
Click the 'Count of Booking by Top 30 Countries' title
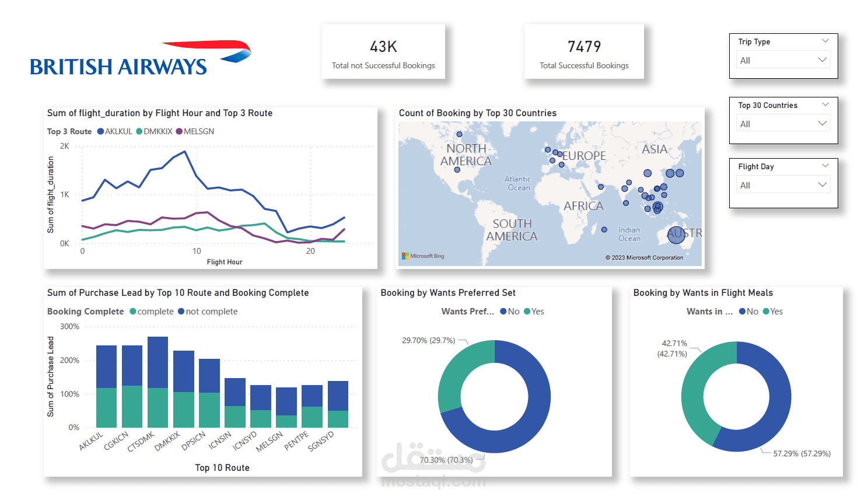[x=478, y=113]
